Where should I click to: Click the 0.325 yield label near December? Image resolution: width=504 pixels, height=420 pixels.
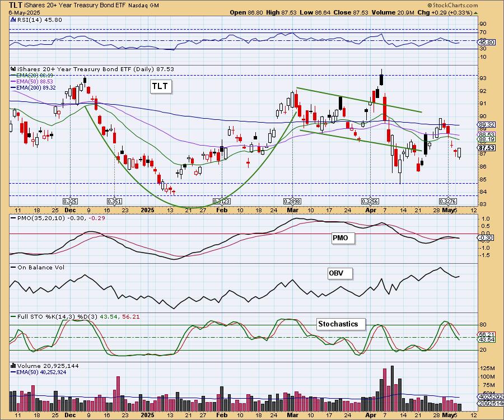pos(70,202)
